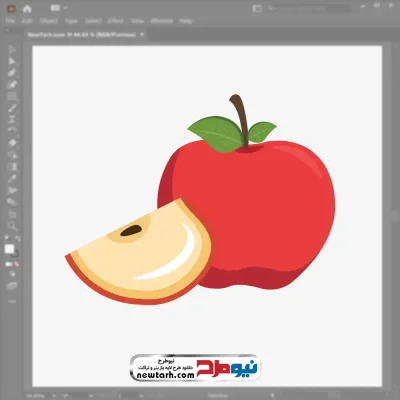This screenshot has width=400, height=400.
Task: Click the Home icon
Action: coord(27,9)
